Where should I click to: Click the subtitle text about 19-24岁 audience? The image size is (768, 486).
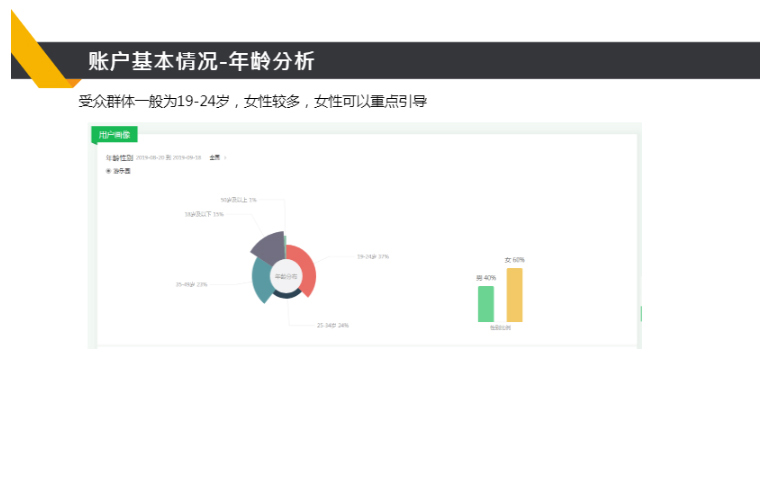(252, 102)
